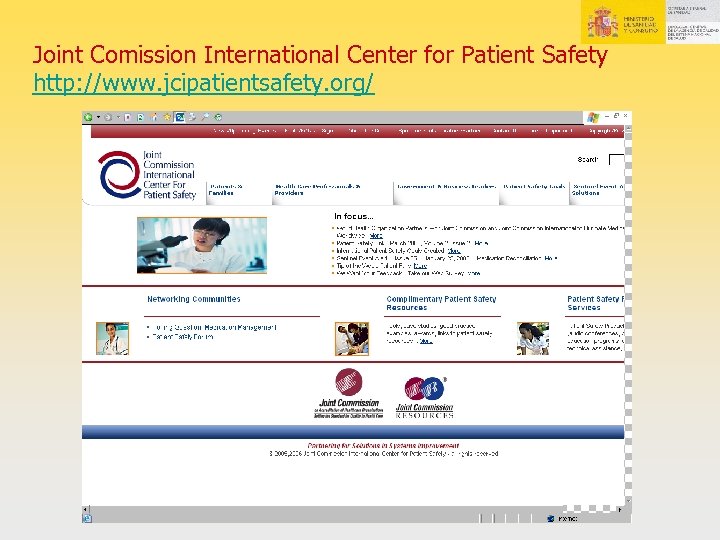Click the thumbnail beside Complimentary Patient Safety Resources
The height and width of the screenshot is (540, 720).
[x=352, y=339]
